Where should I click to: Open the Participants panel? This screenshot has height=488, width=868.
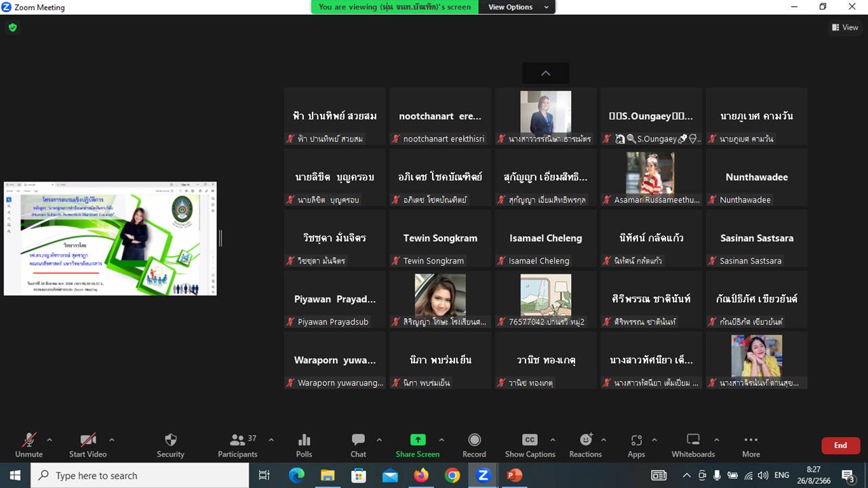coord(237,445)
